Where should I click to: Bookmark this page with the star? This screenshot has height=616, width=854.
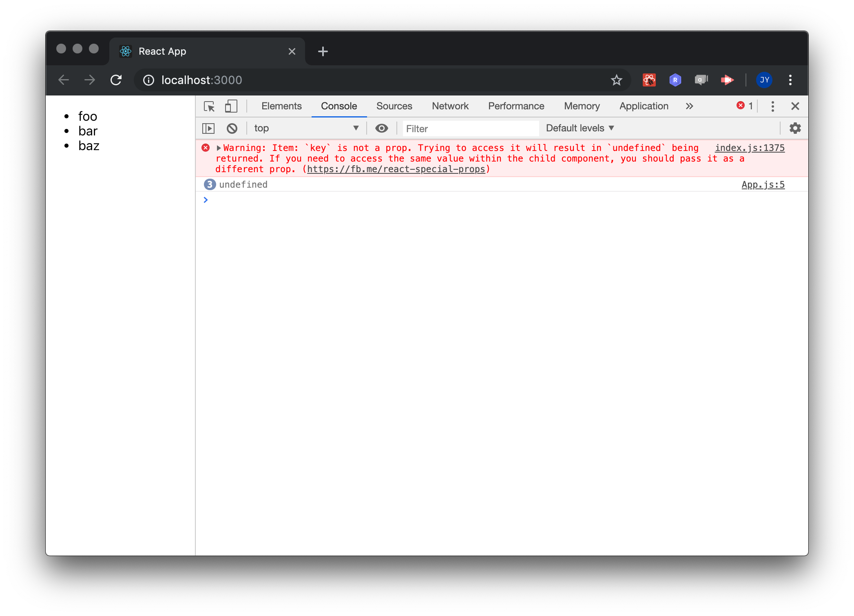coord(616,80)
